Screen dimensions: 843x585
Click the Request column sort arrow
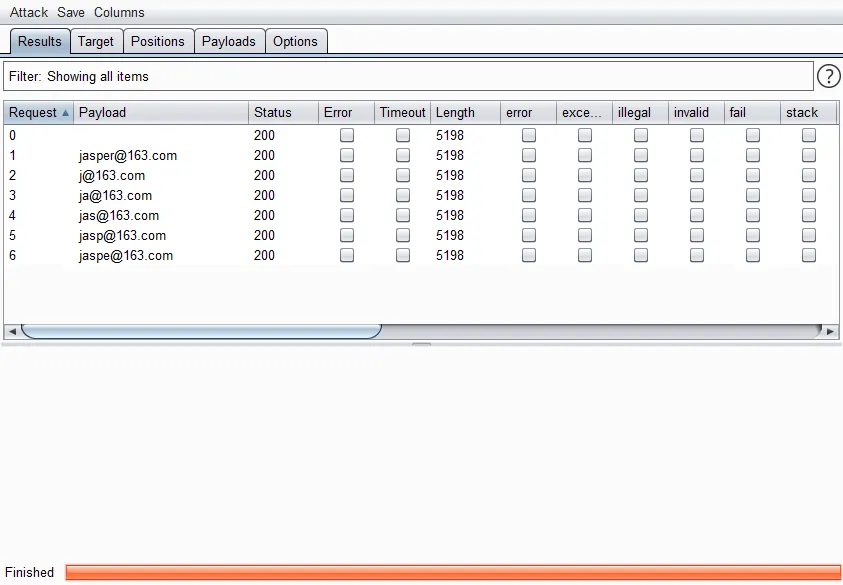(x=65, y=113)
